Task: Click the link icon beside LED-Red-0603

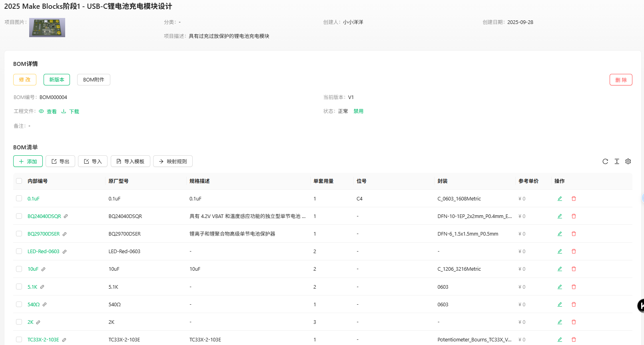Action: (x=64, y=252)
